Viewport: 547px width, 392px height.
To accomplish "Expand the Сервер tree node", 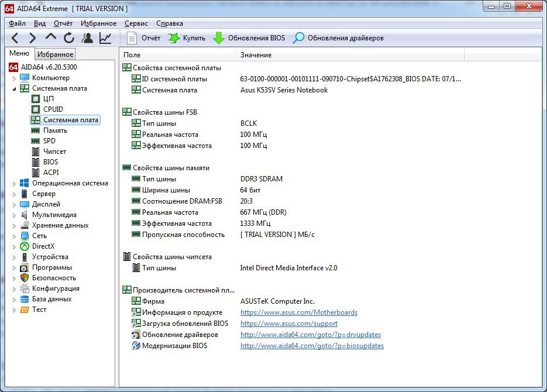I will (x=14, y=194).
